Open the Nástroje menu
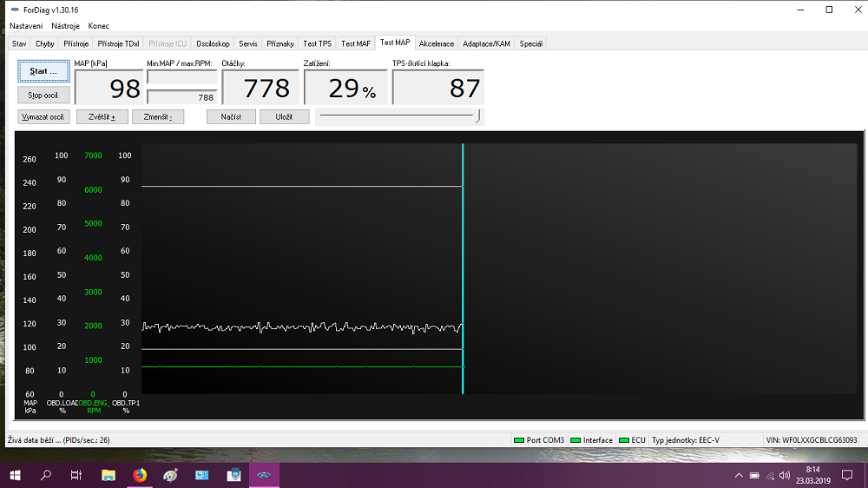The width and height of the screenshot is (868, 488). (x=66, y=26)
